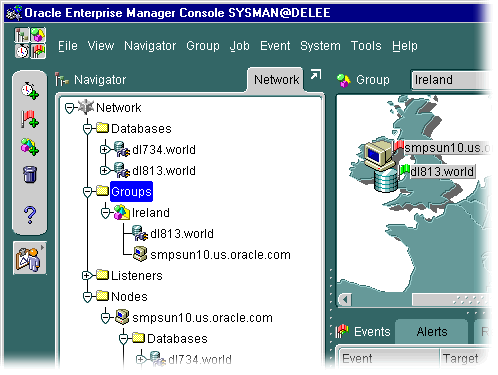The width and height of the screenshot is (498, 375).
Task: Click the Network root node icon
Action: (x=86, y=107)
